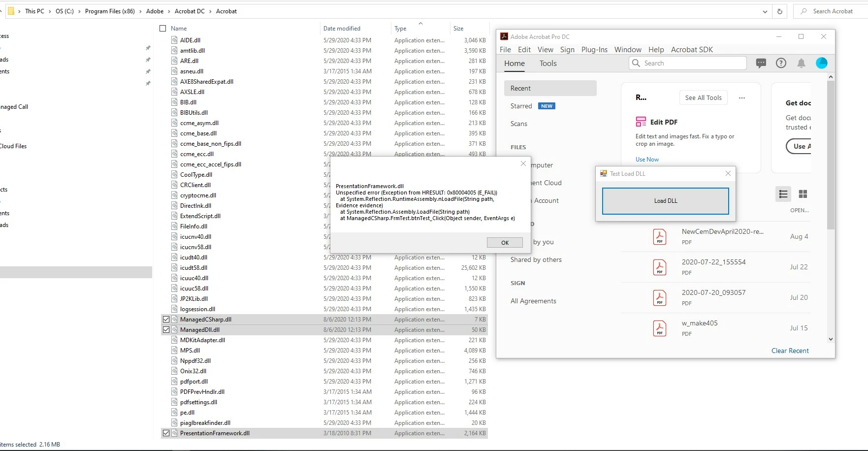Open Scans in Acrobat sidebar
This screenshot has width=868, height=451.
(x=518, y=124)
